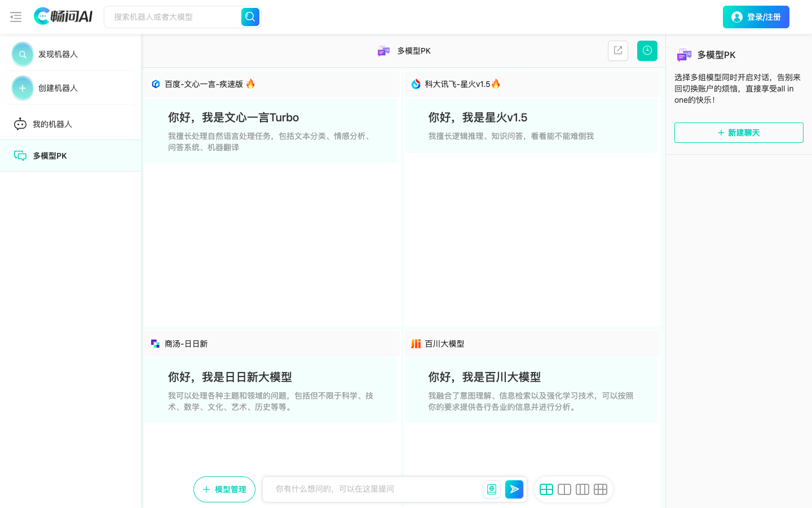The height and width of the screenshot is (508, 812).
Task: Select the four-pane grid layout
Action: (546, 489)
